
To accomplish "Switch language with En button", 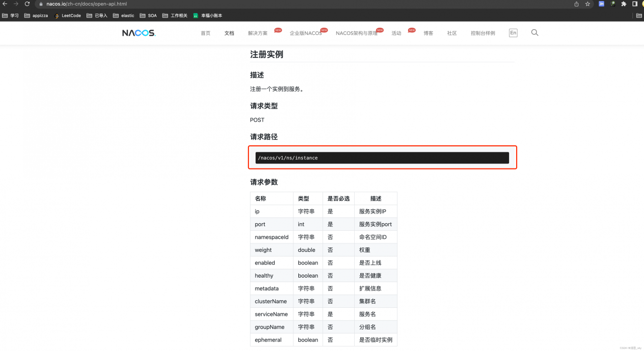I will 513,33.
